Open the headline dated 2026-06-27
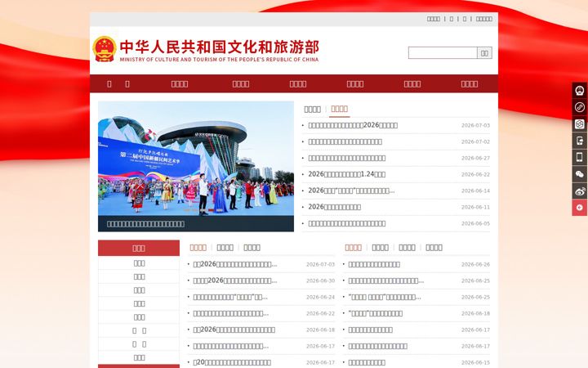Viewport: 588px width, 368px height. point(347,158)
